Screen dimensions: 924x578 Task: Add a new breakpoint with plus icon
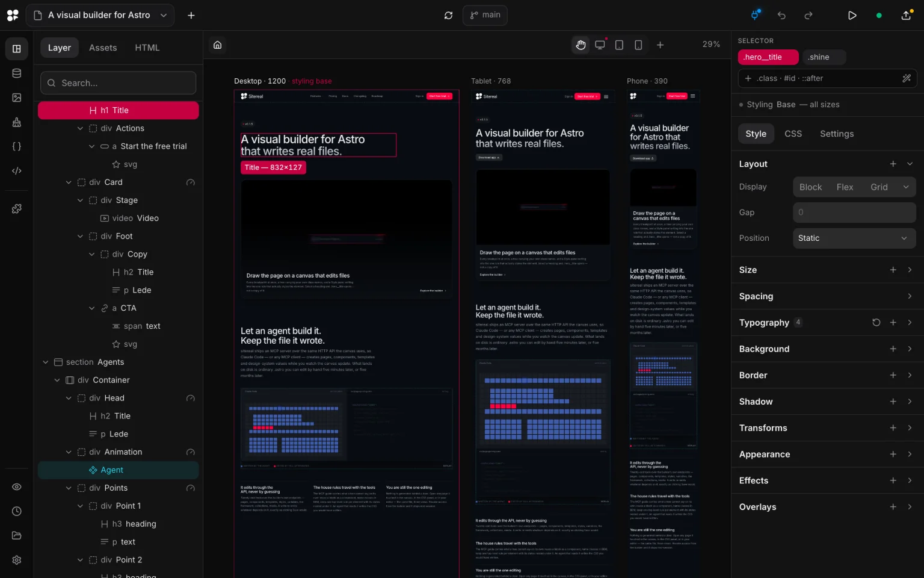click(660, 45)
